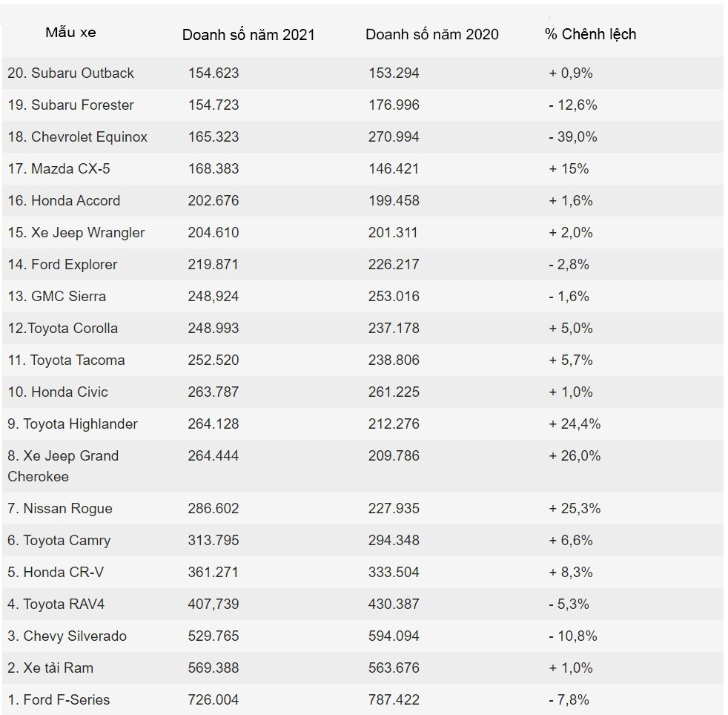Viewport: 728px width, 715px height.
Task: Click the 5. Honda CR-V entry
Action: (x=56, y=573)
